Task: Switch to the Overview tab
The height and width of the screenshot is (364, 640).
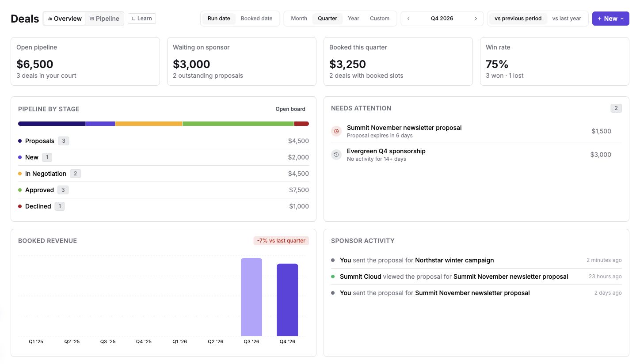Action: point(65,19)
